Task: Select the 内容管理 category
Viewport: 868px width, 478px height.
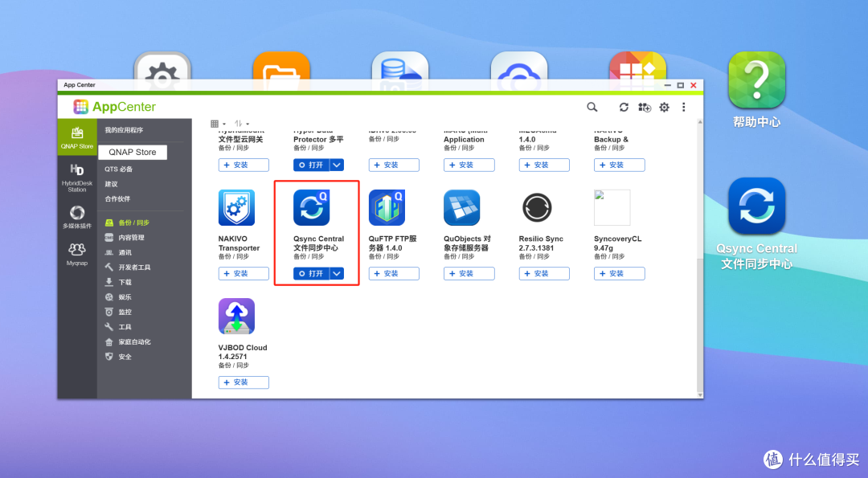Action: (125, 237)
